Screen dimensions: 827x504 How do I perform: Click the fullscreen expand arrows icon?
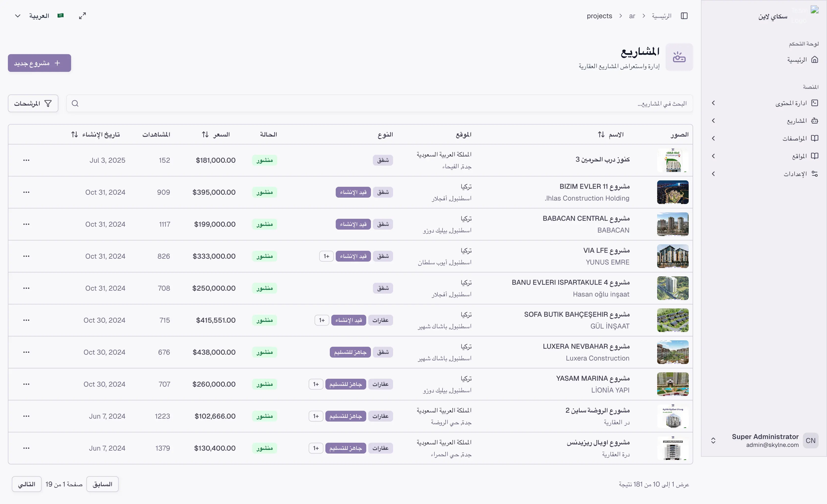[x=82, y=16]
